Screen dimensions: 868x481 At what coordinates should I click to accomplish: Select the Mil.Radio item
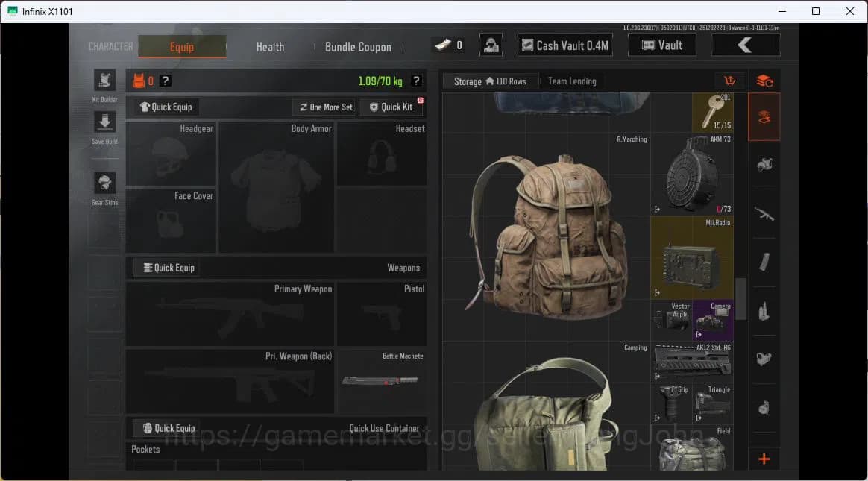coord(692,257)
